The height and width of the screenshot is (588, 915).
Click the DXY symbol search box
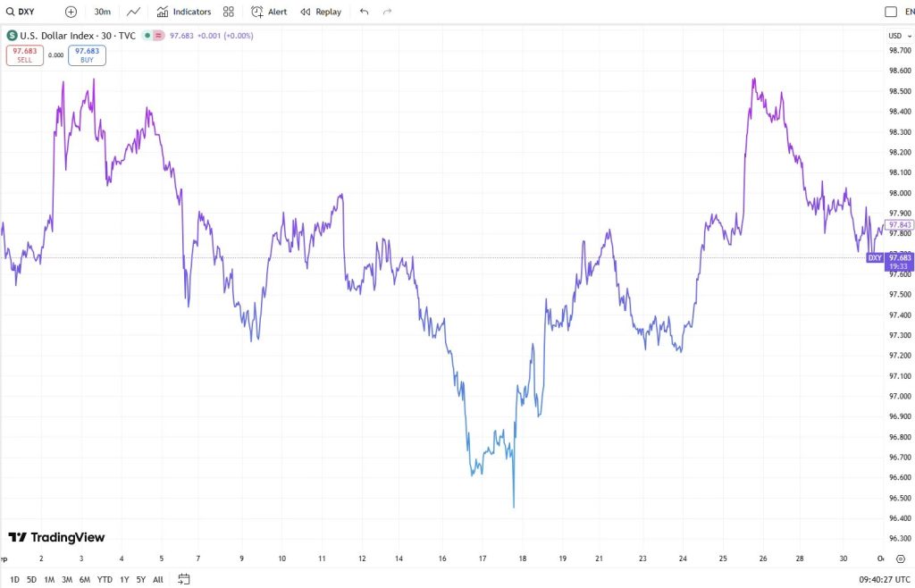tap(27, 12)
